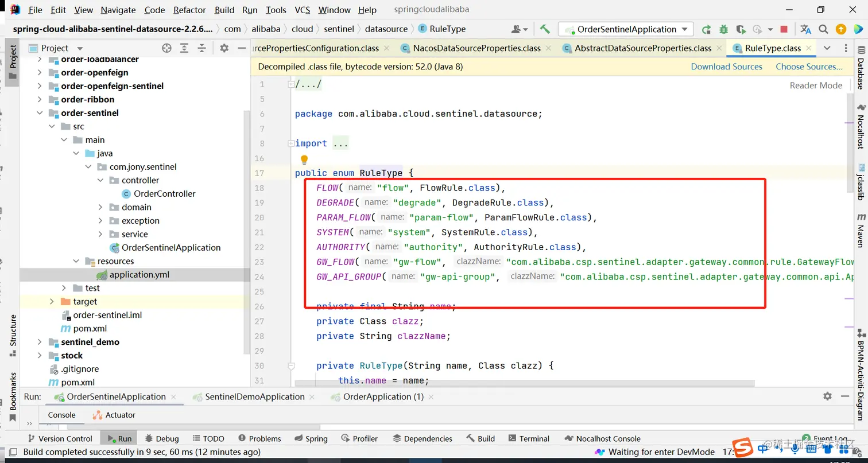Screen dimensions: 868x463
Task: Rerun OrderSentinelApplication with the green rerun icon
Action: click(x=707, y=29)
